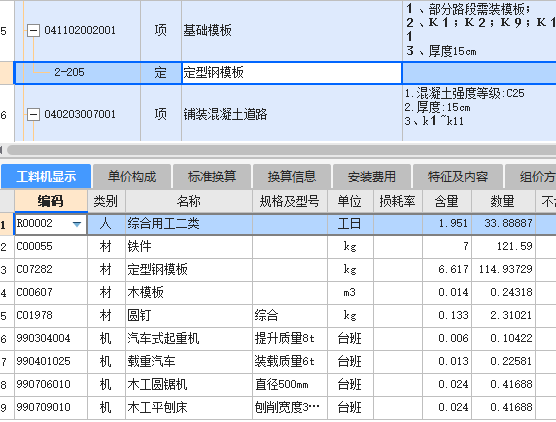Open the R00002 code dropdown arrow

[77, 224]
